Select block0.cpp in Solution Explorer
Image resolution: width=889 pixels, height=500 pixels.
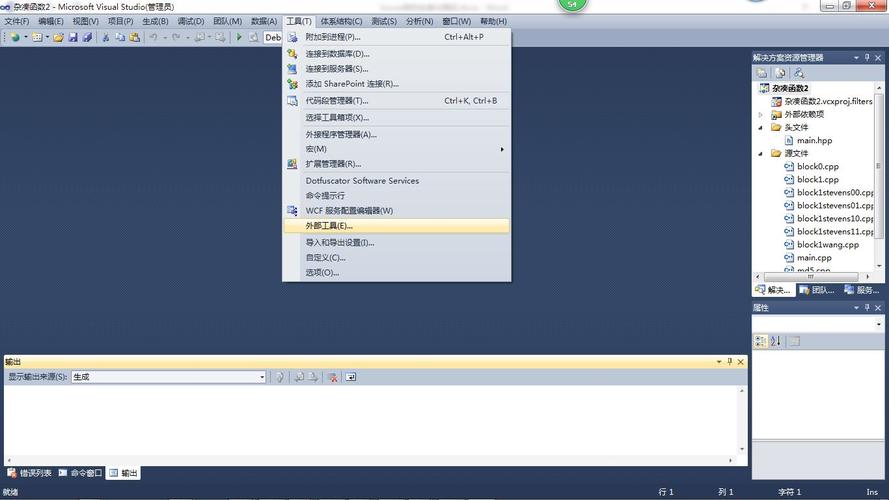pos(818,167)
